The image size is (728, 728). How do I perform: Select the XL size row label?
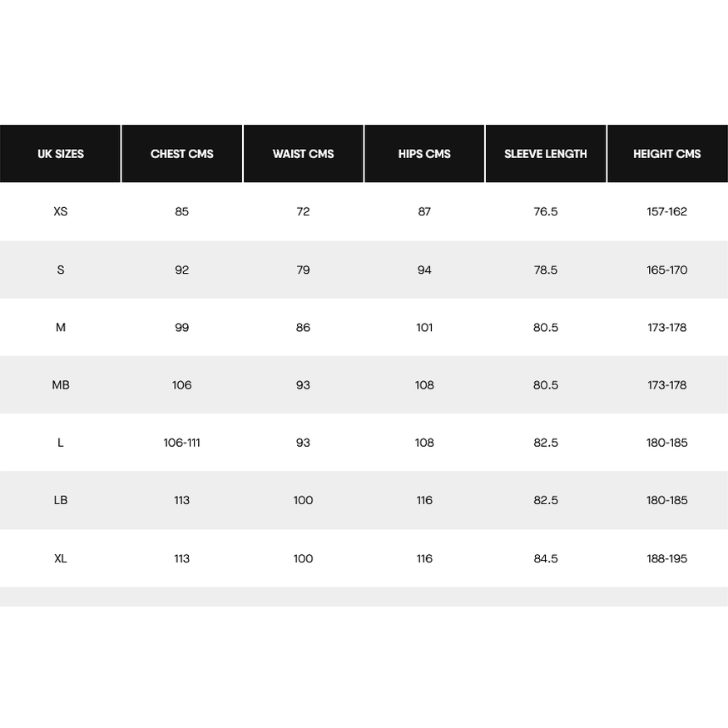click(x=61, y=558)
